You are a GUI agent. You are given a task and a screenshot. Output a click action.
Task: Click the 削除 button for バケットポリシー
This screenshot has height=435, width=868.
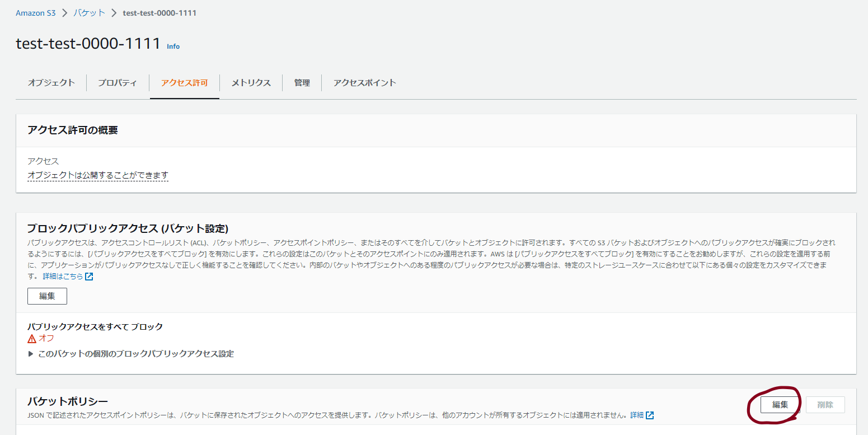click(x=825, y=405)
